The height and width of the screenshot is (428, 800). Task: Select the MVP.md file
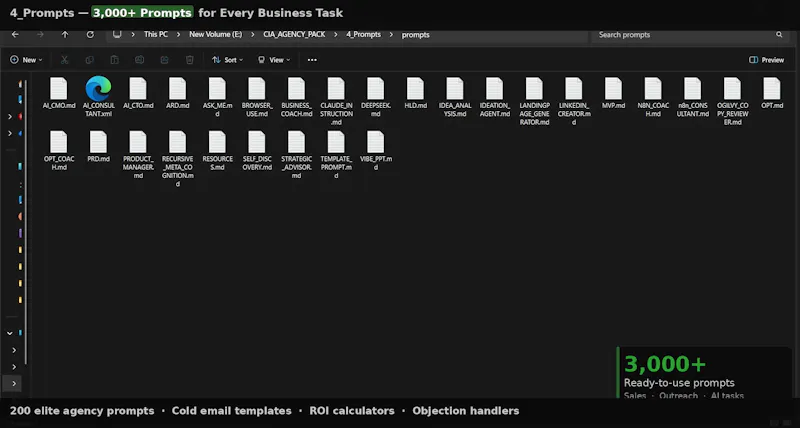(613, 93)
